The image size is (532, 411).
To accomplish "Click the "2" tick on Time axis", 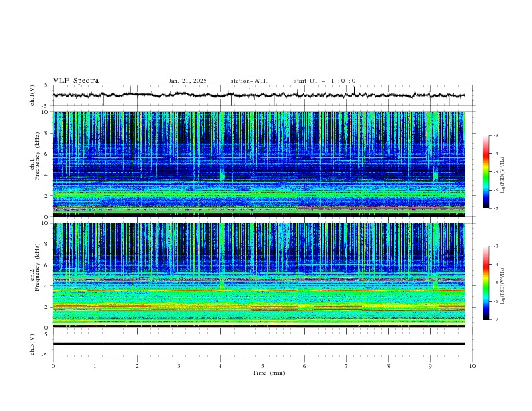I will pos(137,366).
